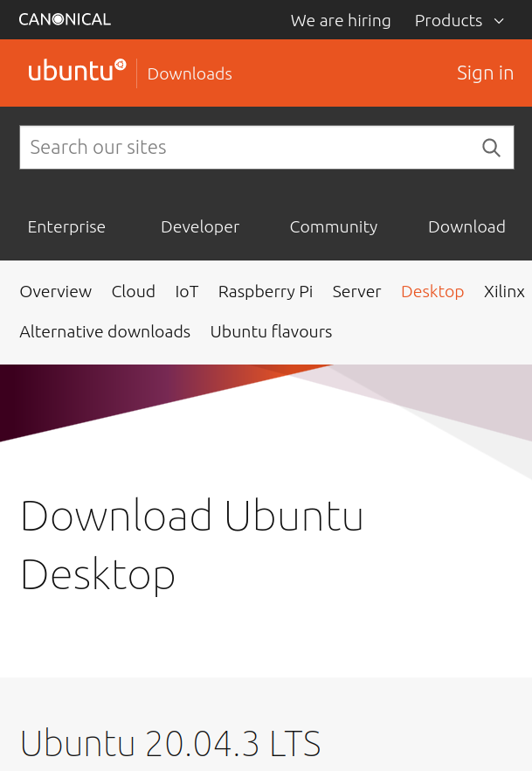Image resolution: width=532 pixels, height=771 pixels.
Task: Expand the Products dropdown
Action: [459, 21]
